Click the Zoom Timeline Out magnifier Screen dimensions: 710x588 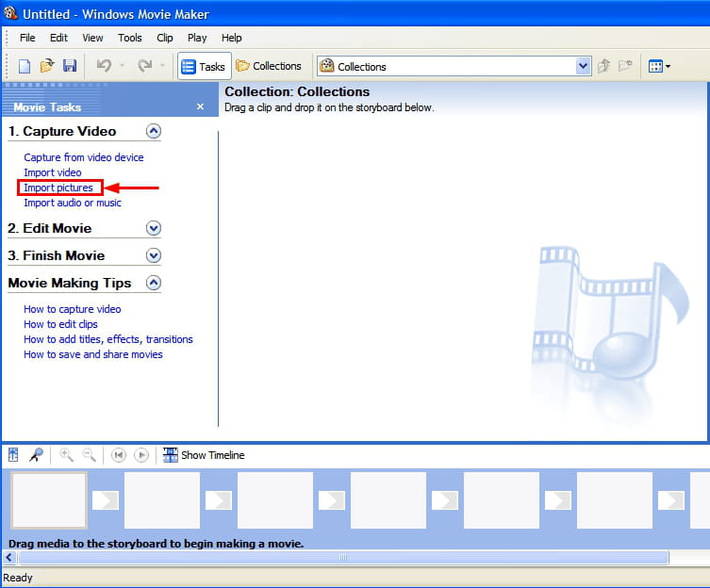[x=90, y=455]
